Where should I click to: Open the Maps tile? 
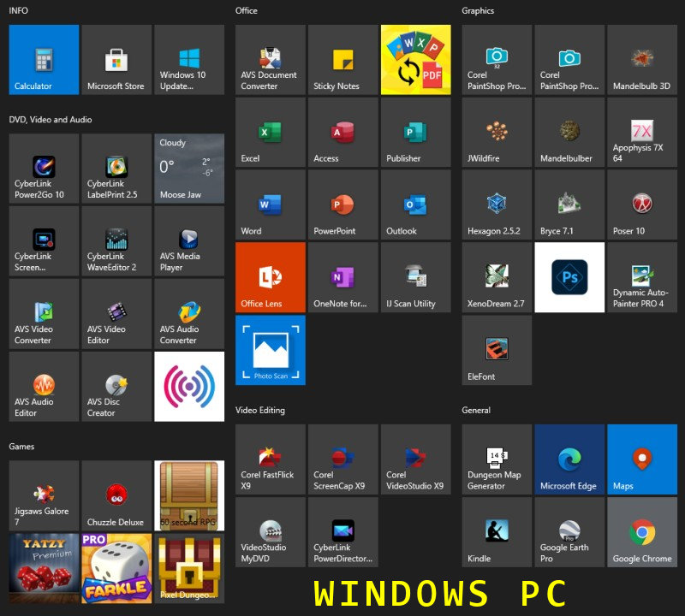[x=642, y=459]
